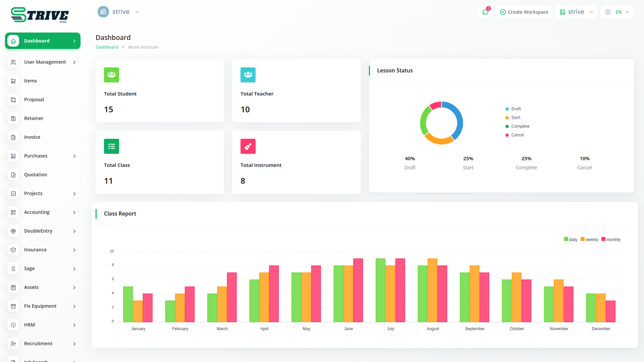Click the Total Student icon

coord(111,75)
